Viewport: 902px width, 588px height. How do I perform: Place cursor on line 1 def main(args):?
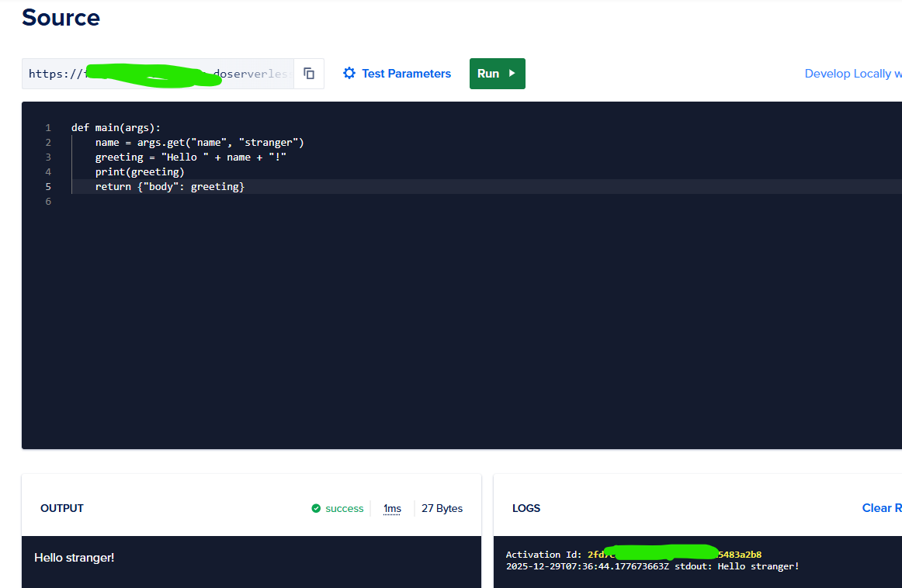pyautogui.click(x=116, y=127)
